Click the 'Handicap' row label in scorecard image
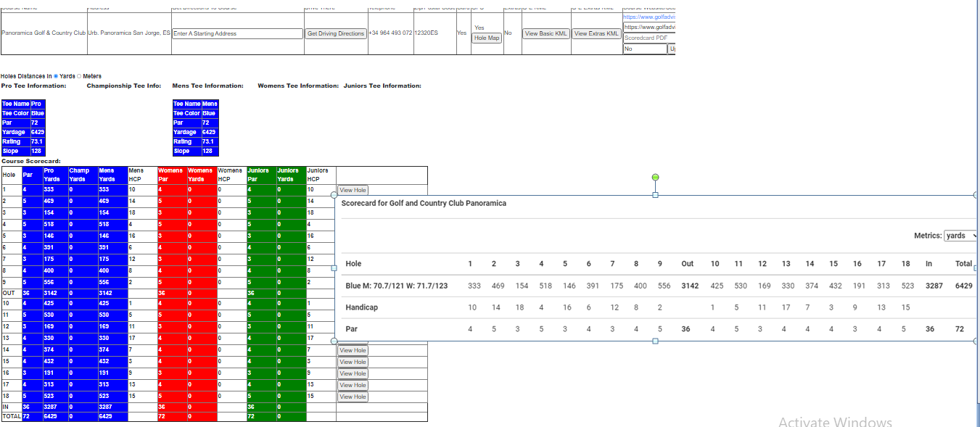Screen dimensions: 980x427 point(361,307)
